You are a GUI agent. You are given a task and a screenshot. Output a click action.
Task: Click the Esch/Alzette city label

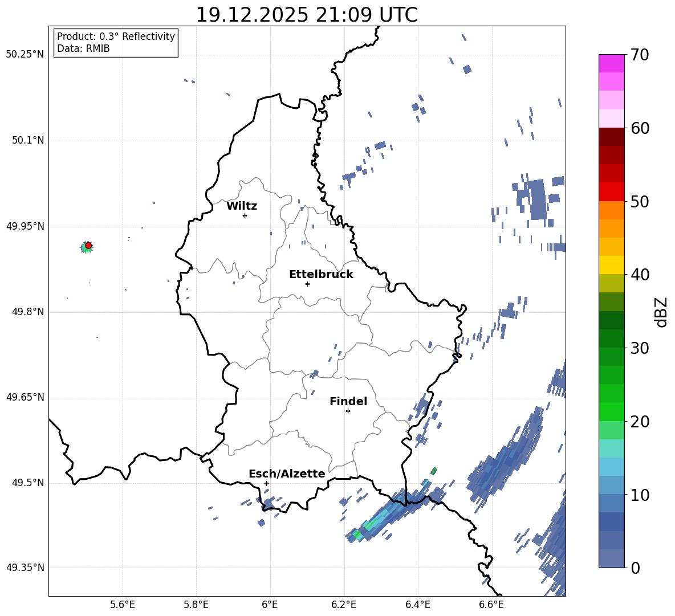point(287,474)
